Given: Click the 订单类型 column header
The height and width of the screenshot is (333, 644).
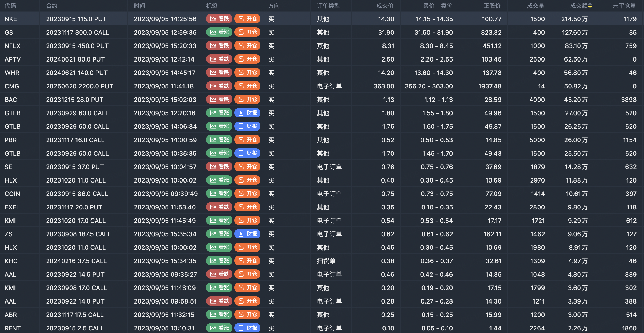Looking at the screenshot, I should click(x=328, y=6).
